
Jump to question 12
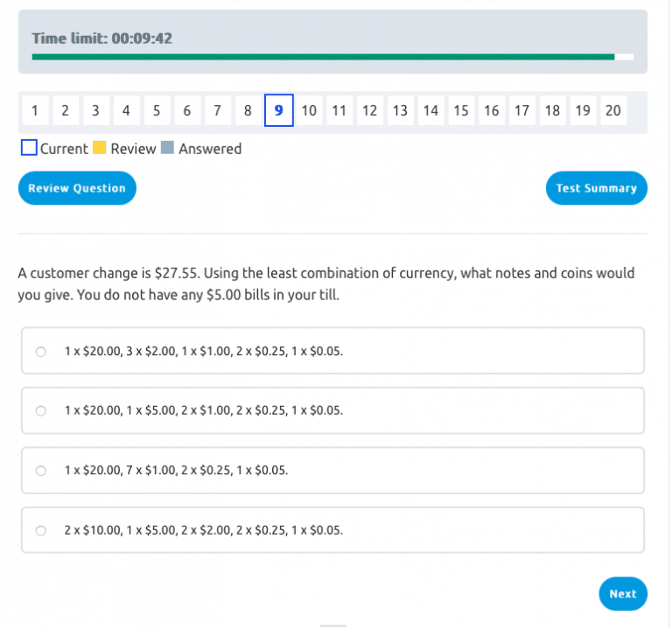[369, 111]
